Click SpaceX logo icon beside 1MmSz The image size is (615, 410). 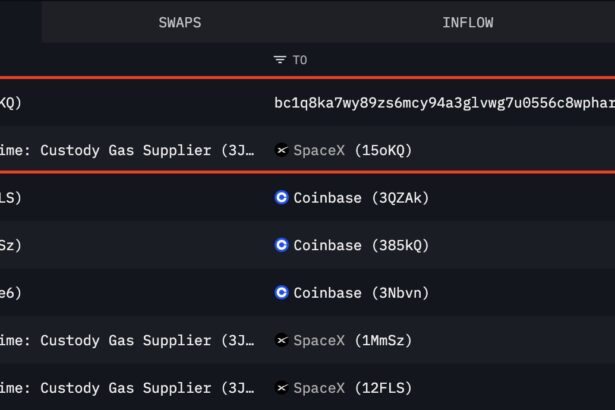pyautogui.click(x=281, y=341)
